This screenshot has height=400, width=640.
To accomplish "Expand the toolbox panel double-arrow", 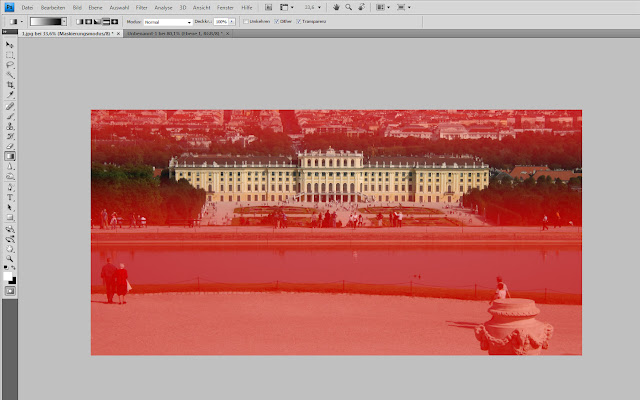I will [5, 31].
